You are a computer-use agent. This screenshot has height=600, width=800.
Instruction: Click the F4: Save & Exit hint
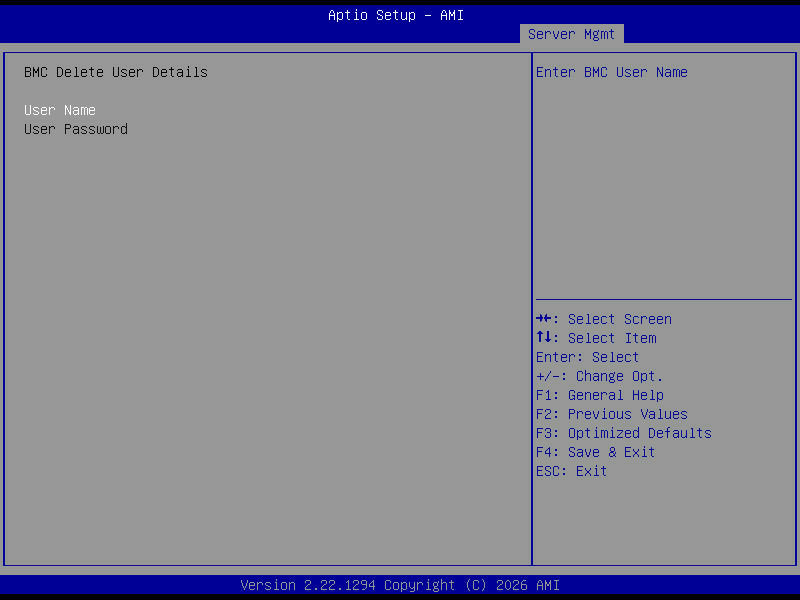point(595,452)
